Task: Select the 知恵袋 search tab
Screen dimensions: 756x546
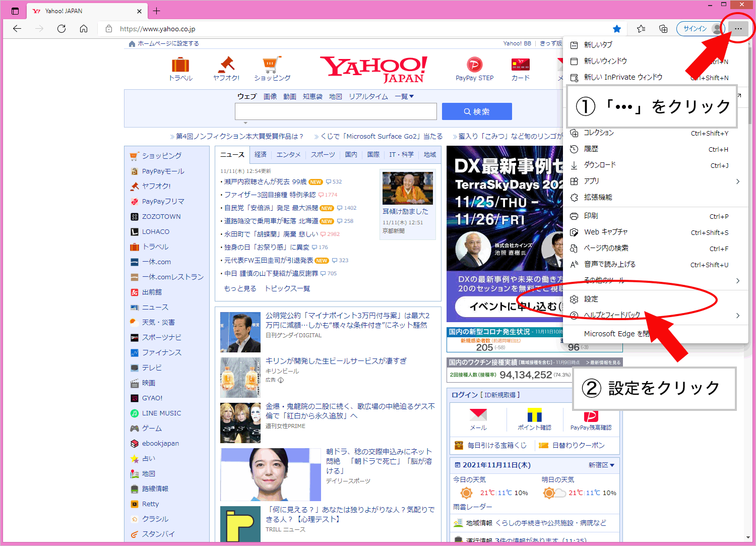Action: click(x=312, y=96)
